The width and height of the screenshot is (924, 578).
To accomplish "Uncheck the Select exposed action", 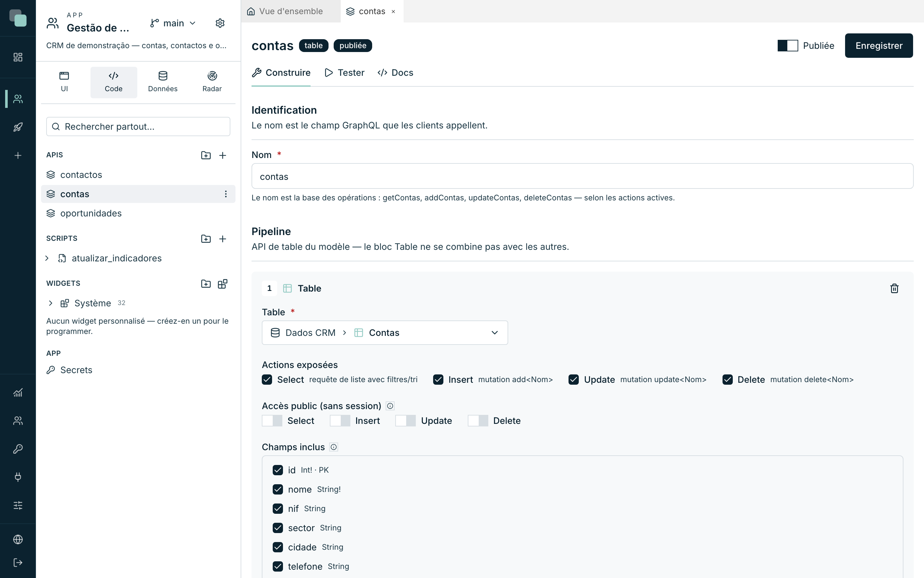I will click(x=267, y=379).
